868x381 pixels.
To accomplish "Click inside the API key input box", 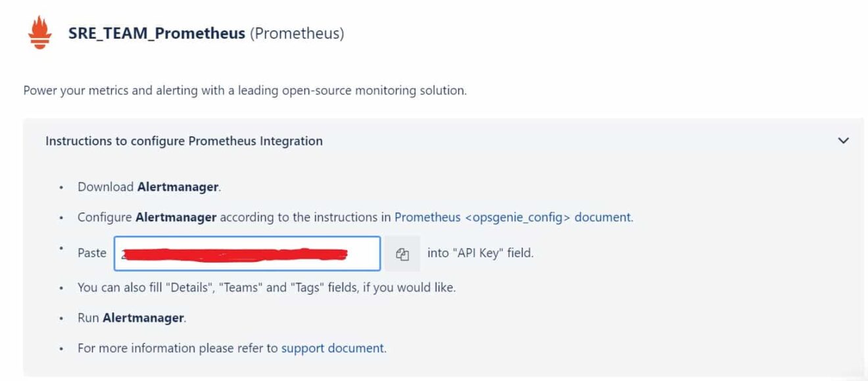I will 247,253.
